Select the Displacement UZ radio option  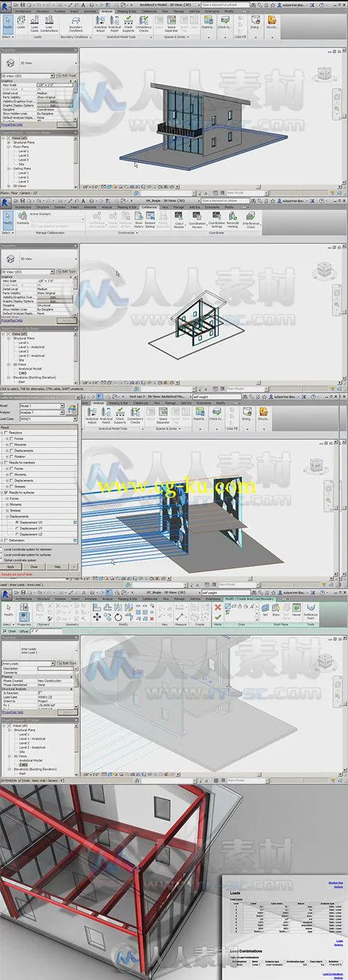click(16, 533)
